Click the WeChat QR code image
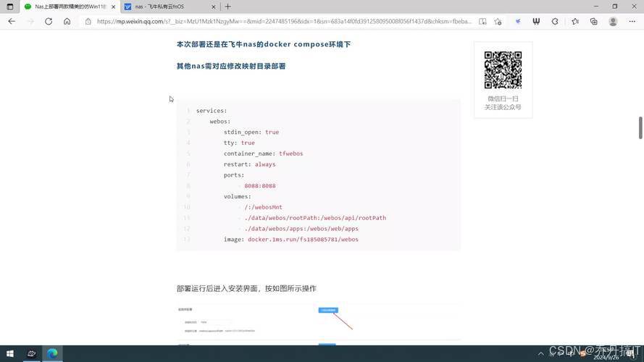This screenshot has height=362, width=644. tap(503, 70)
